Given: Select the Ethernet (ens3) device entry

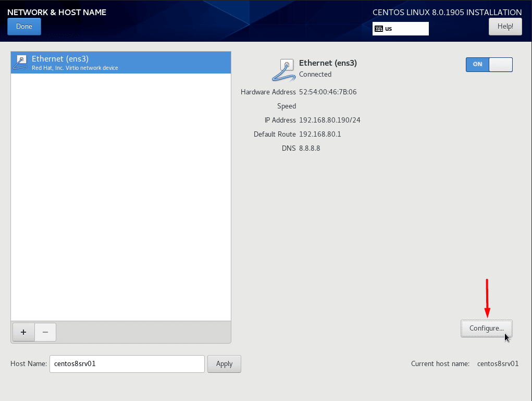Looking at the screenshot, I should [121, 63].
